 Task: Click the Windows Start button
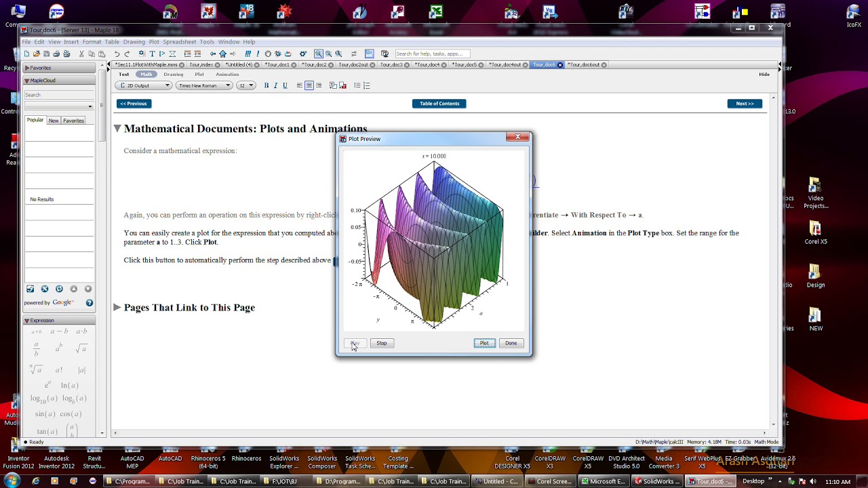(12, 481)
